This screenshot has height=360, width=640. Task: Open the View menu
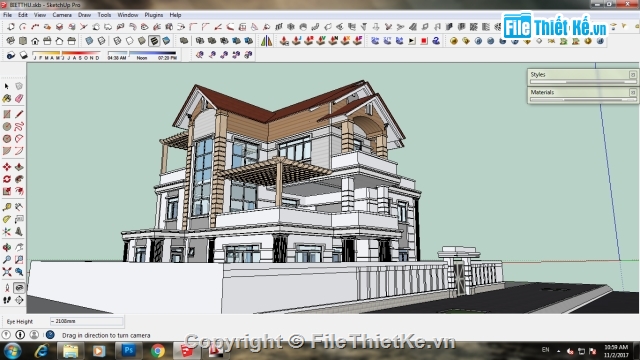pos(40,15)
